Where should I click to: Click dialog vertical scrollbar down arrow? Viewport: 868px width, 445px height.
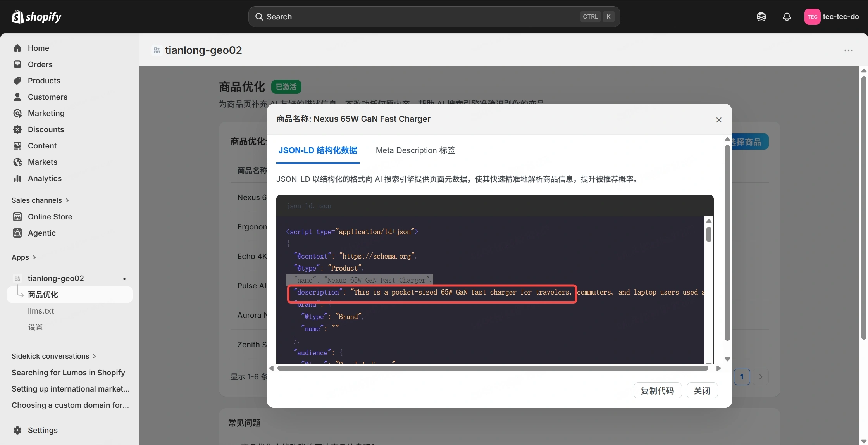(x=727, y=359)
